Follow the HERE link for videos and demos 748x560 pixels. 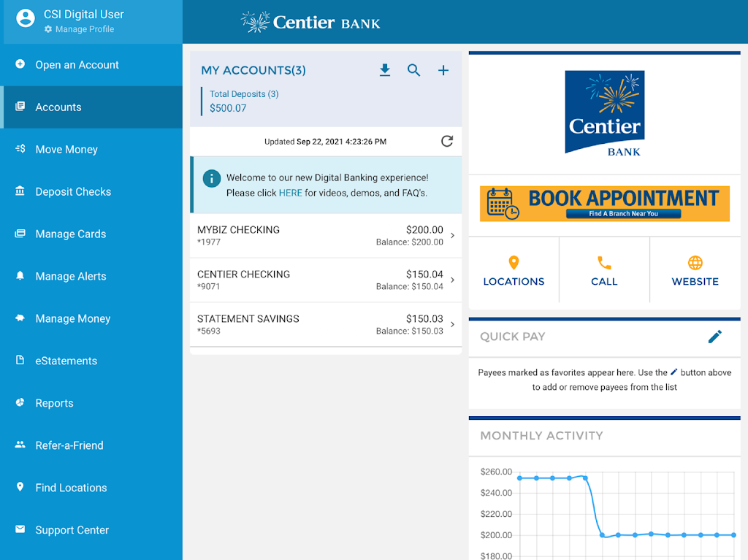pos(291,193)
